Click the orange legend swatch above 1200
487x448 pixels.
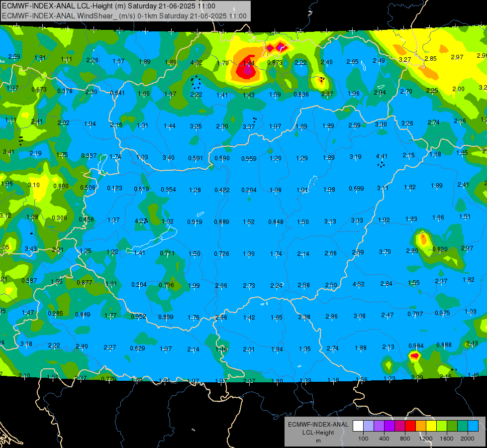point(421,426)
